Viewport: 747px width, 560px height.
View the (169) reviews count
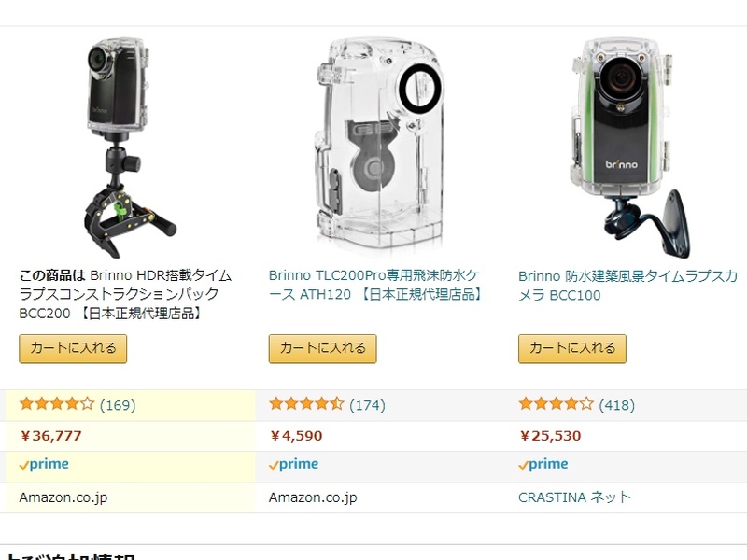pyautogui.click(x=118, y=405)
